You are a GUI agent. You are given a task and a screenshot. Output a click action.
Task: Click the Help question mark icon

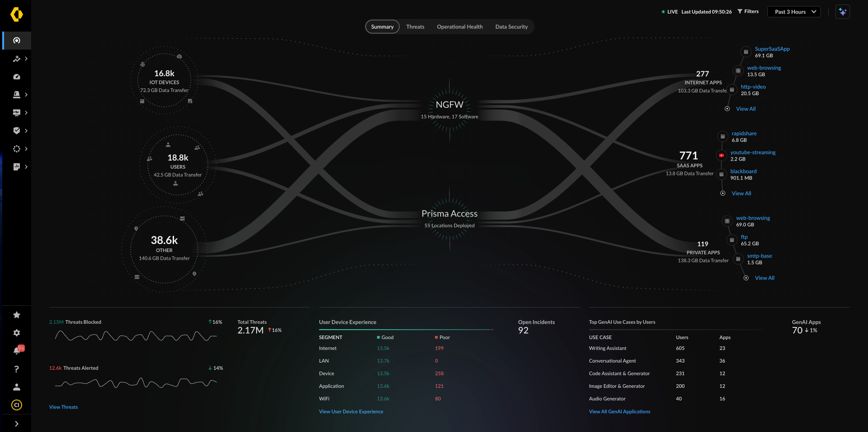click(17, 369)
